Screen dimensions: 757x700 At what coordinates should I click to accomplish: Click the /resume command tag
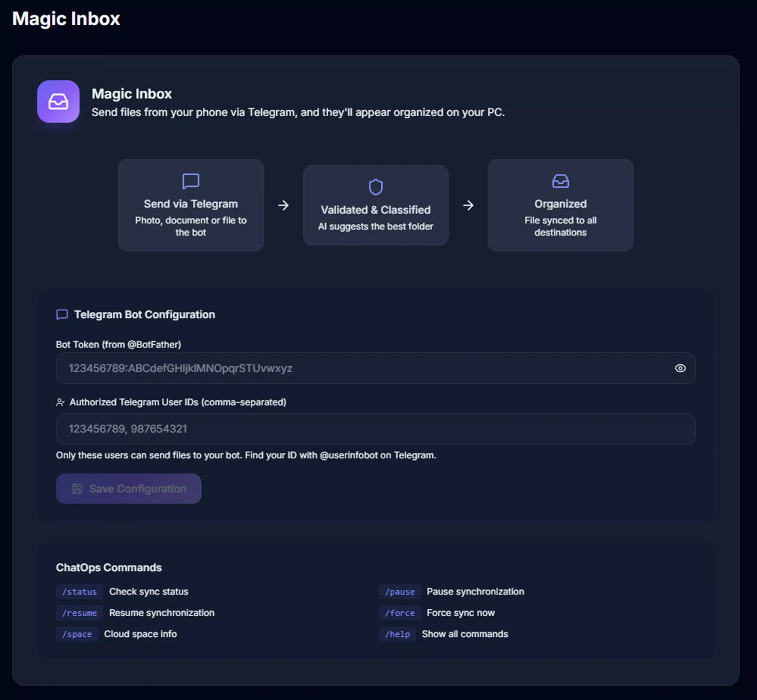pos(80,613)
